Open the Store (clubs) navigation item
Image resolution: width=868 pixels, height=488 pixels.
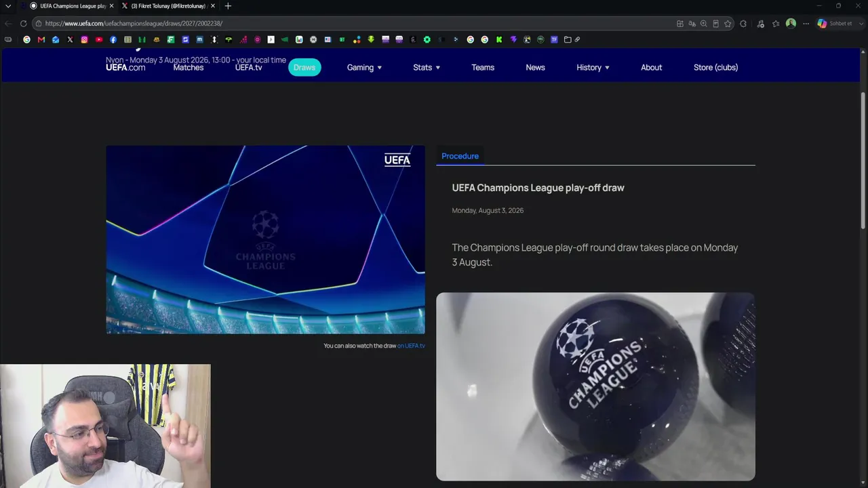pos(715,67)
